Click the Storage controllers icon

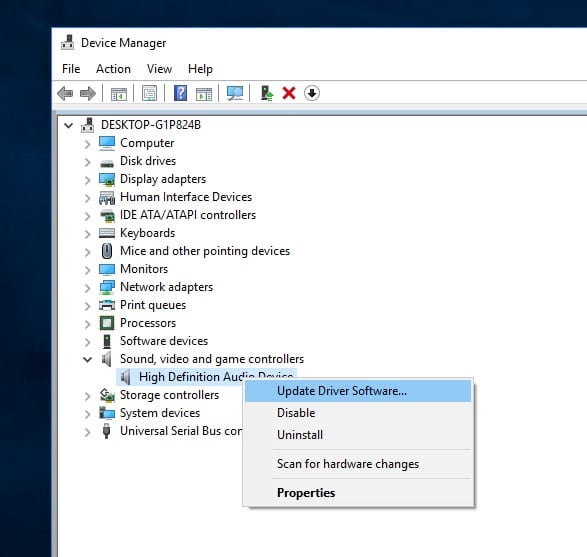click(x=107, y=395)
